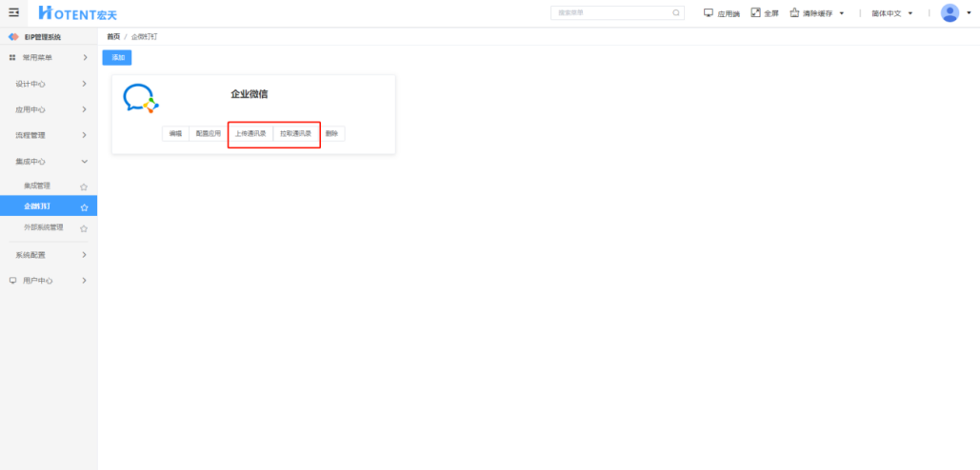Expand the 应用中心 chevron

pyautogui.click(x=85, y=109)
